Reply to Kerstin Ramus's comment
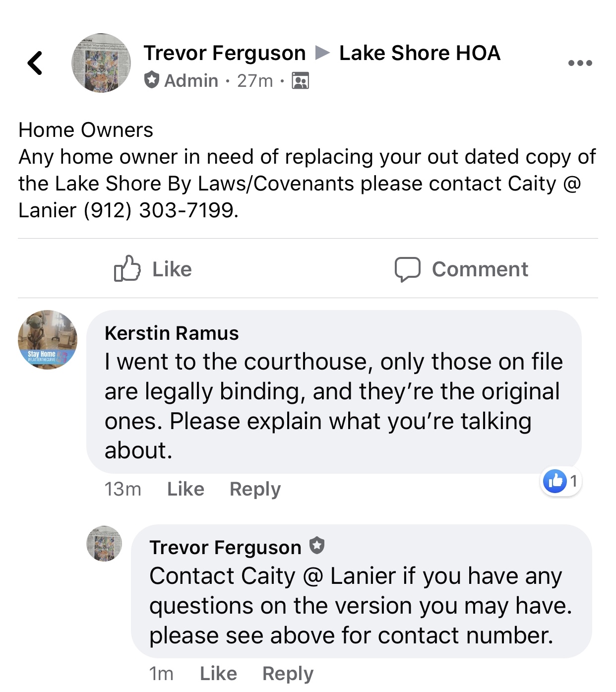616x692 pixels. click(x=255, y=489)
